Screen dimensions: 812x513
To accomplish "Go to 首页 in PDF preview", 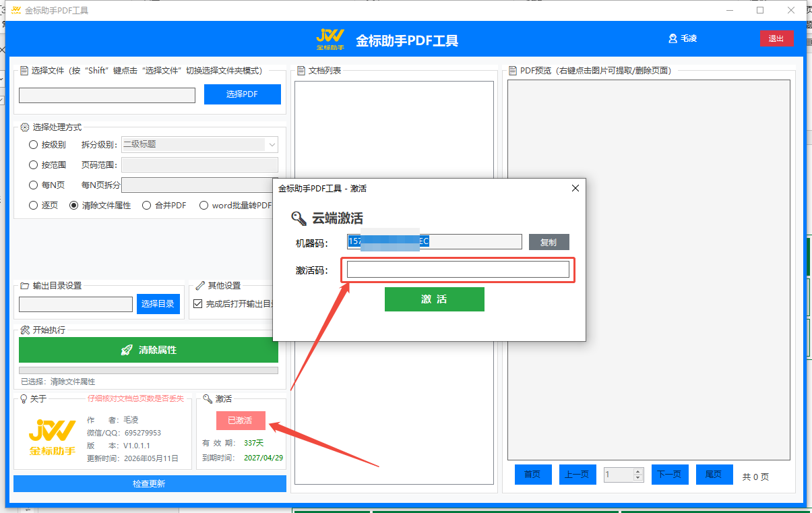I will [533, 475].
